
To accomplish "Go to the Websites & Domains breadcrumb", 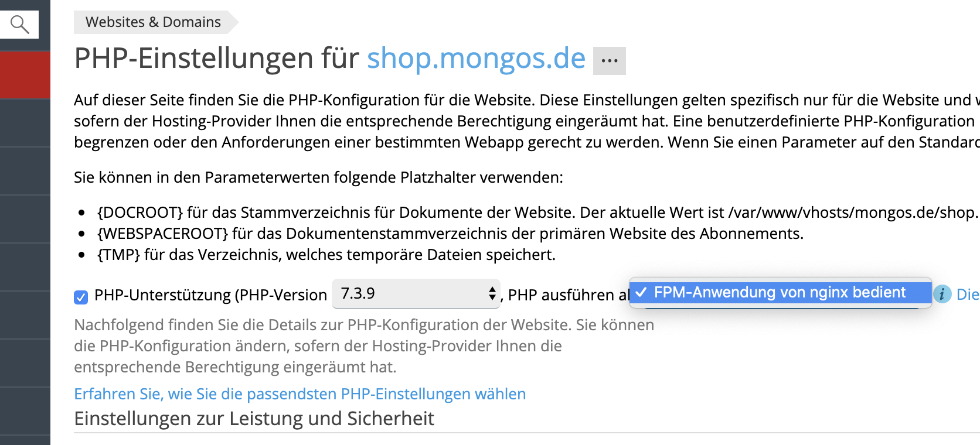I will [153, 22].
